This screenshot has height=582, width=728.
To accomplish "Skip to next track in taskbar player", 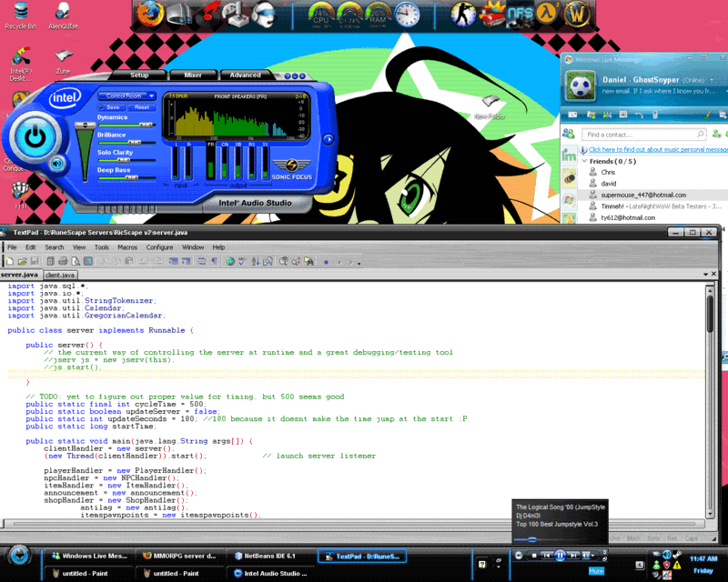I will click(x=575, y=555).
